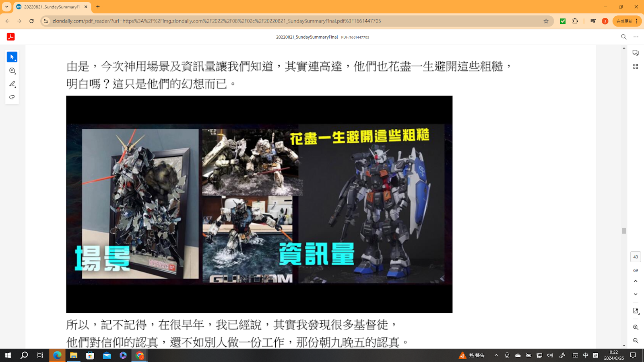Zoom in on the PDF page
The image size is (644, 362).
636,327
